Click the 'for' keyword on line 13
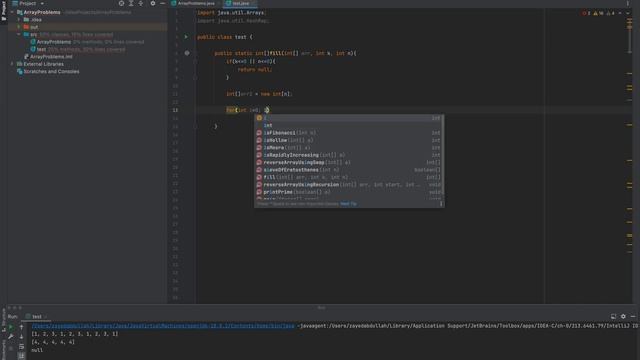This screenshot has width=640, height=360. [x=231, y=110]
